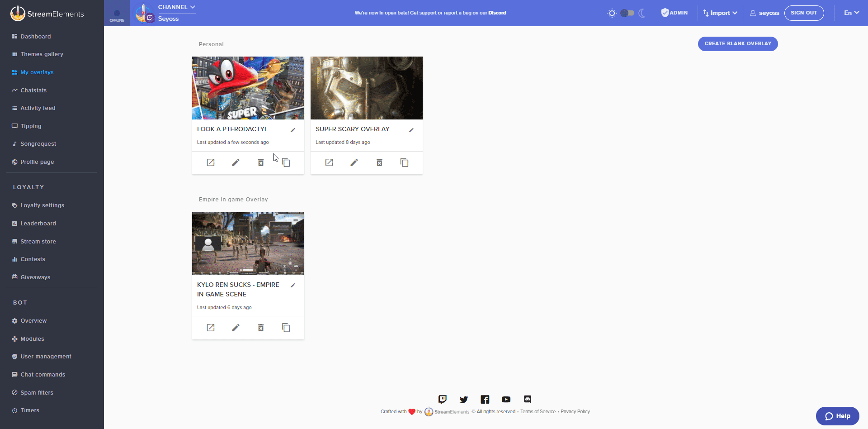Screen dimensions: 868x429
Task: Rename the KYLO REN SUCKS overlay title
Action: click(293, 285)
